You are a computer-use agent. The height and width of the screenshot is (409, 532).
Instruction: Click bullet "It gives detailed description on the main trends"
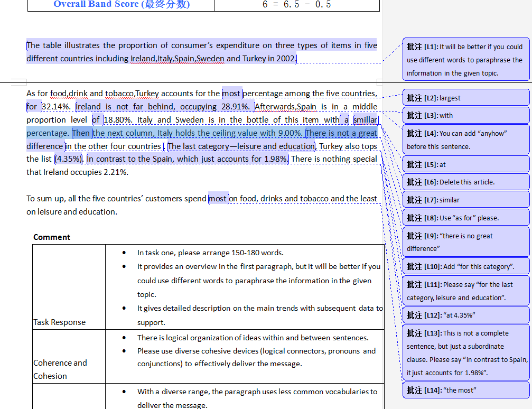pos(260,315)
